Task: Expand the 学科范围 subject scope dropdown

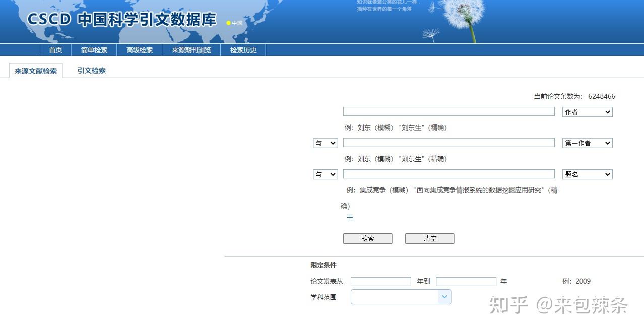Action: coord(443,297)
